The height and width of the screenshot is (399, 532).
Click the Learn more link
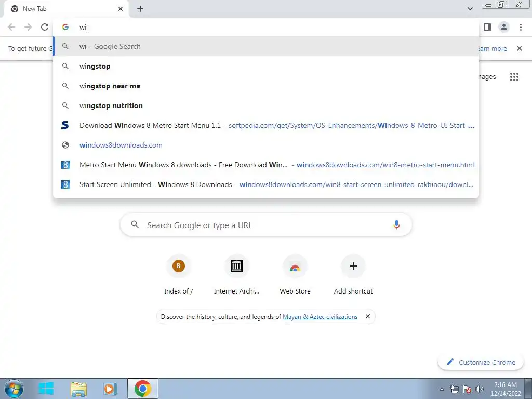493,48
